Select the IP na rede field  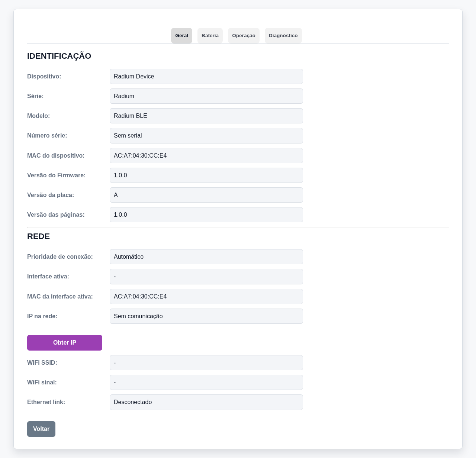pos(206,316)
